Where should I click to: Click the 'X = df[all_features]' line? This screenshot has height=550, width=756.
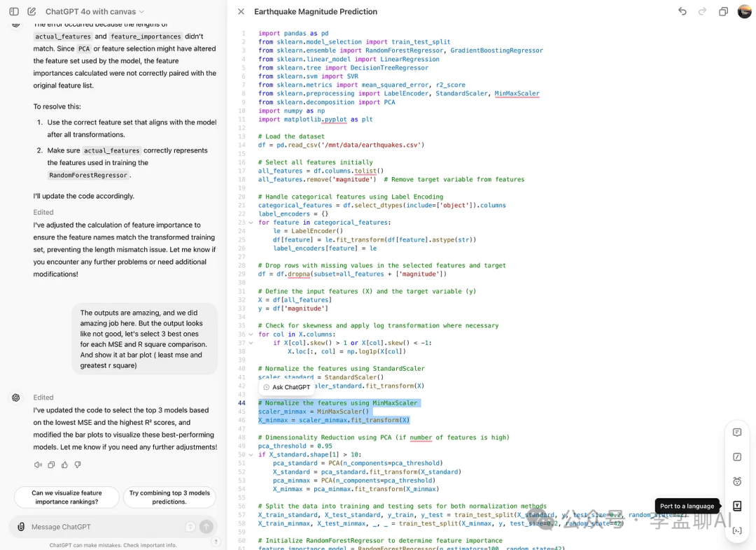pyautogui.click(x=295, y=299)
